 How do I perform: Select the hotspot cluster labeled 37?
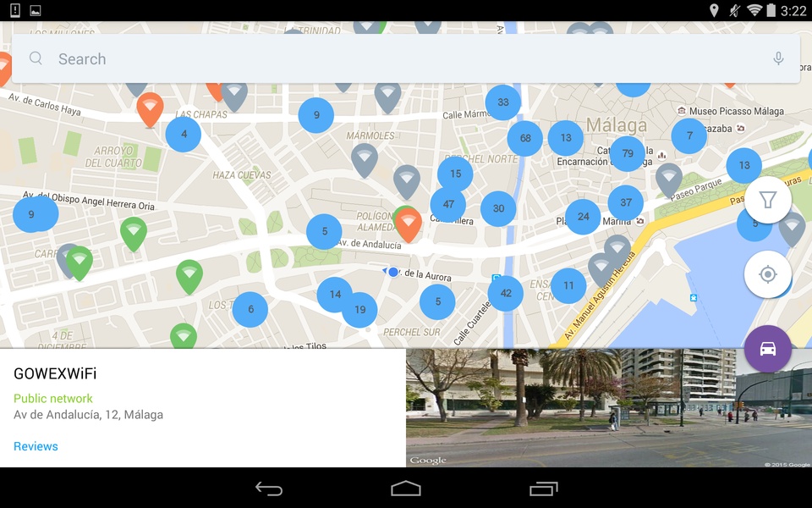(626, 202)
